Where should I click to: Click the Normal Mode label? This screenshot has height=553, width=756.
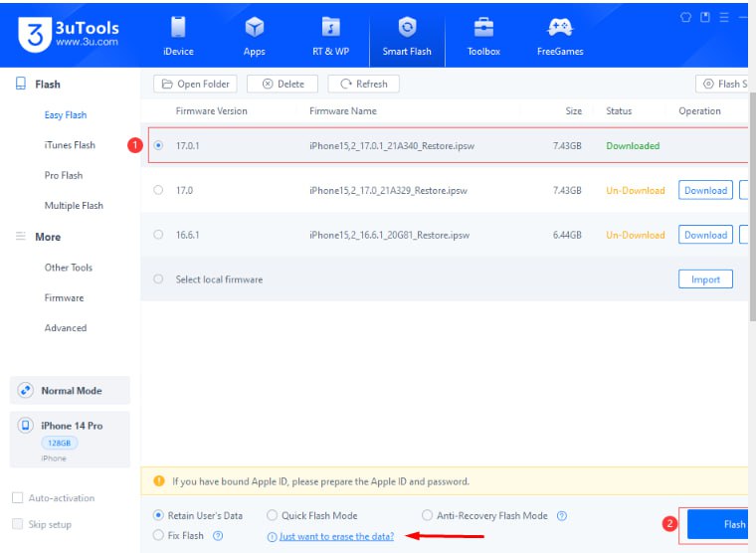pyautogui.click(x=72, y=391)
